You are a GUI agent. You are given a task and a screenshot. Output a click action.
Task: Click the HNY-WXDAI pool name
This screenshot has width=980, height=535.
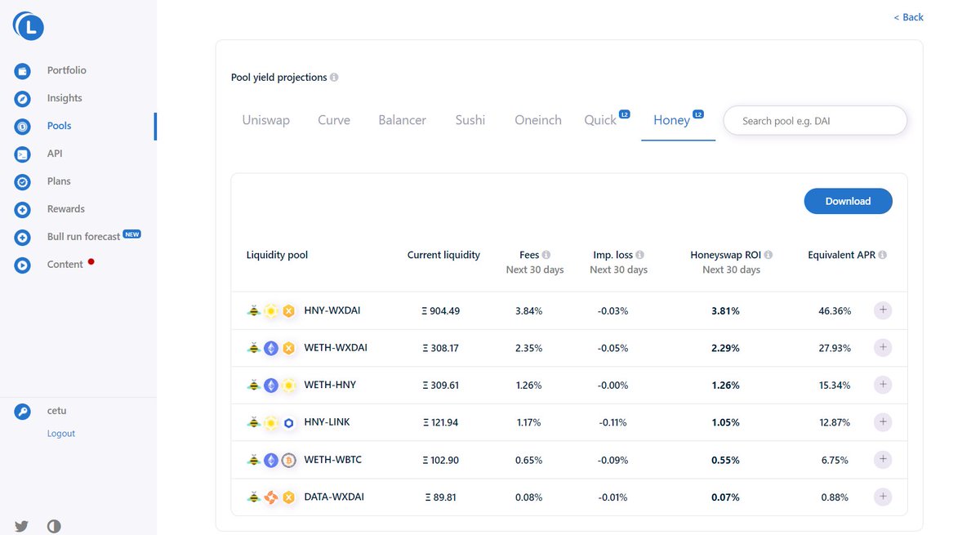[x=332, y=310]
